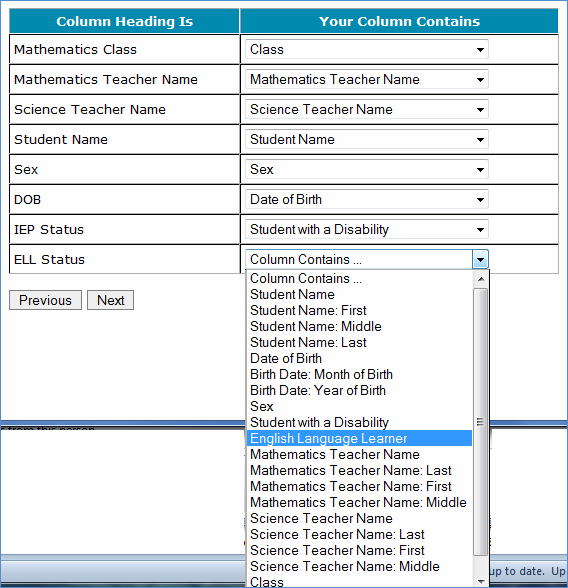This screenshot has height=588, width=568.
Task: Click the 'IEP Status' heading cell
Action: 124,230
